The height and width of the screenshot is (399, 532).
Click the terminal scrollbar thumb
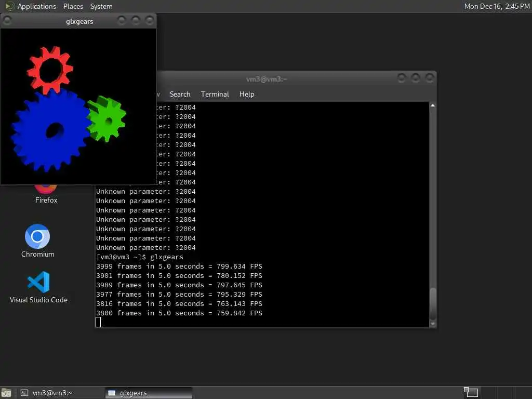(433, 303)
